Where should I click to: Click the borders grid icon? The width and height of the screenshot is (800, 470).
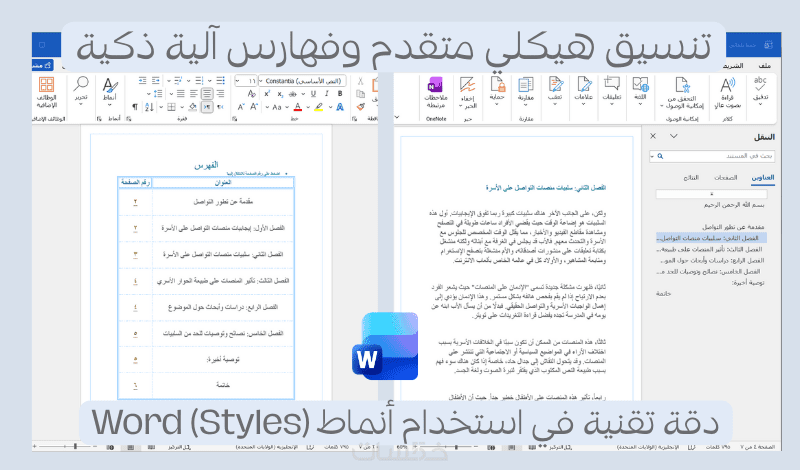pyautogui.click(x=171, y=107)
